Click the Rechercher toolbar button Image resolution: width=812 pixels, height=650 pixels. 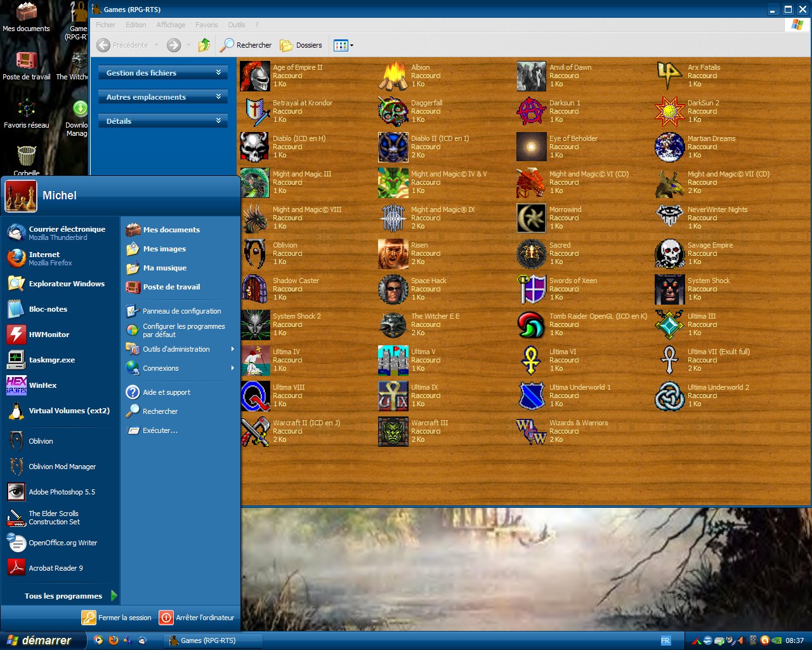(x=246, y=45)
